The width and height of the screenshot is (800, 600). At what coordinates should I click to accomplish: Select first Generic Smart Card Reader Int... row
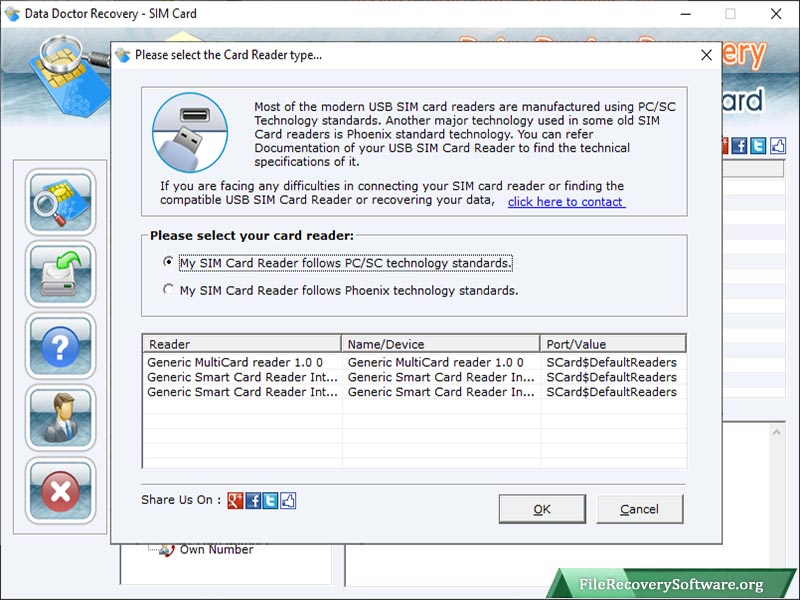(414, 377)
